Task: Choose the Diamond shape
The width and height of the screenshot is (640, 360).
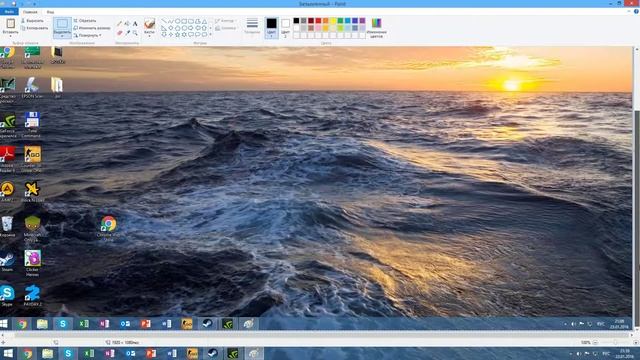Action: pos(171,28)
